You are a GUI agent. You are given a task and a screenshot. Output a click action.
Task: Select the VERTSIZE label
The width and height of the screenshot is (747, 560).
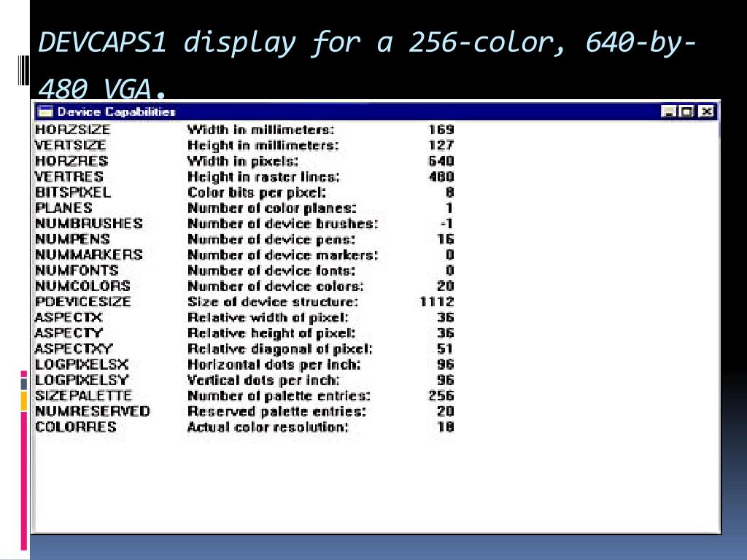[70, 145]
